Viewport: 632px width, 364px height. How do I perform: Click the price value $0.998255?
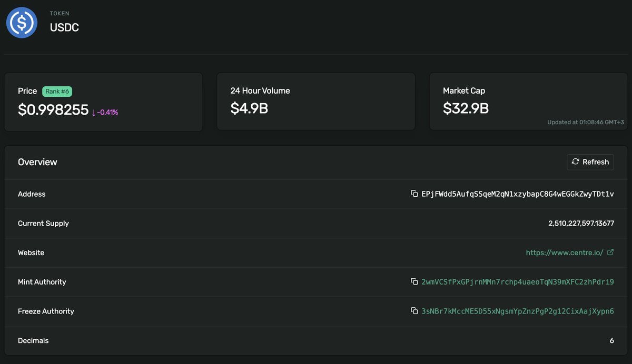(x=53, y=109)
